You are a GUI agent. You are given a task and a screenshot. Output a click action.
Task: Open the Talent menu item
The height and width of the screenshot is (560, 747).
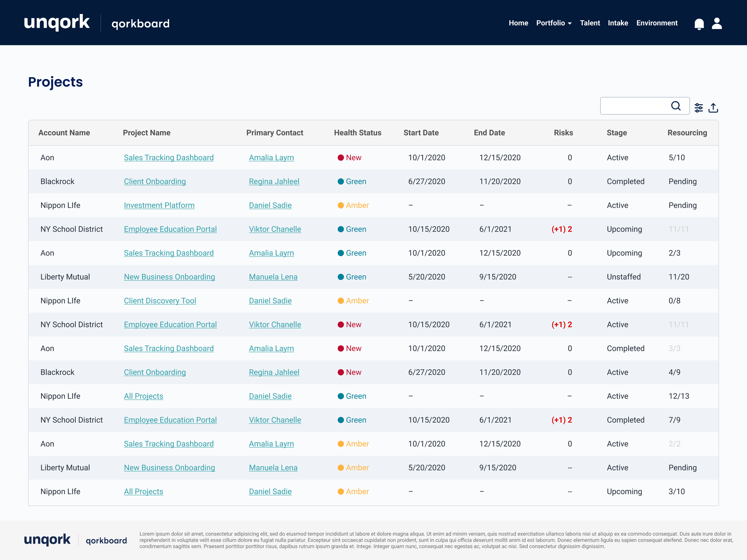tap(590, 23)
